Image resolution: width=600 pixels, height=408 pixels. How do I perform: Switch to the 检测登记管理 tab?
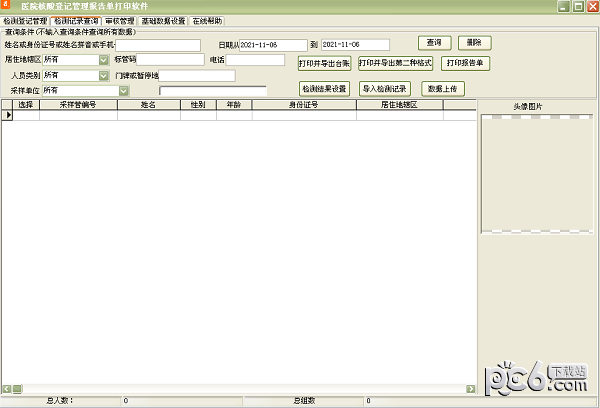click(25, 20)
